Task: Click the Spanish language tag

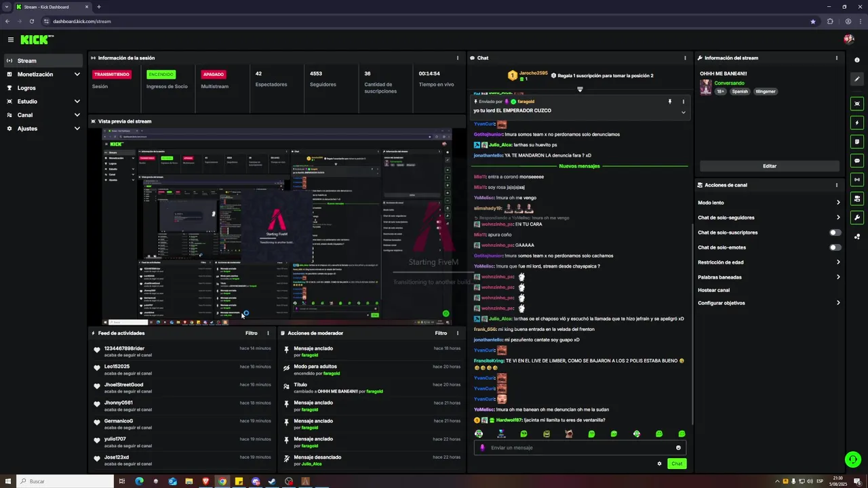Action: coord(740,91)
